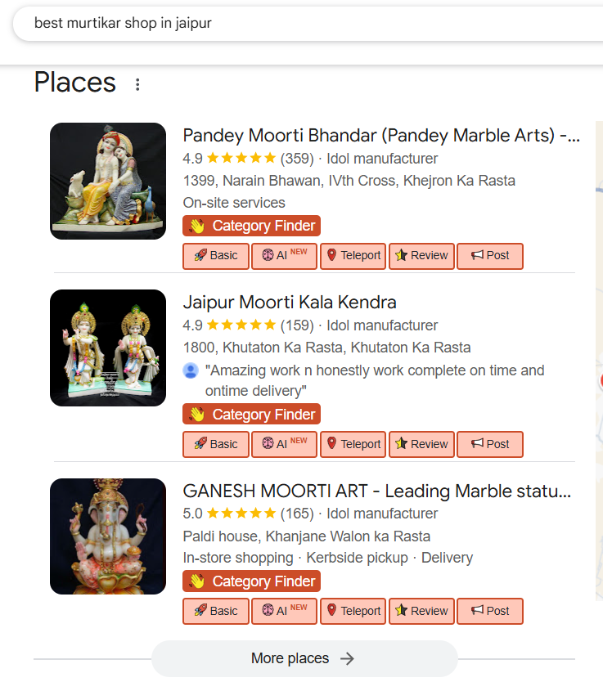Click Teleport pin button for Pandey Moorti Bhandar
Screen dimensions: 603x700
(353, 255)
